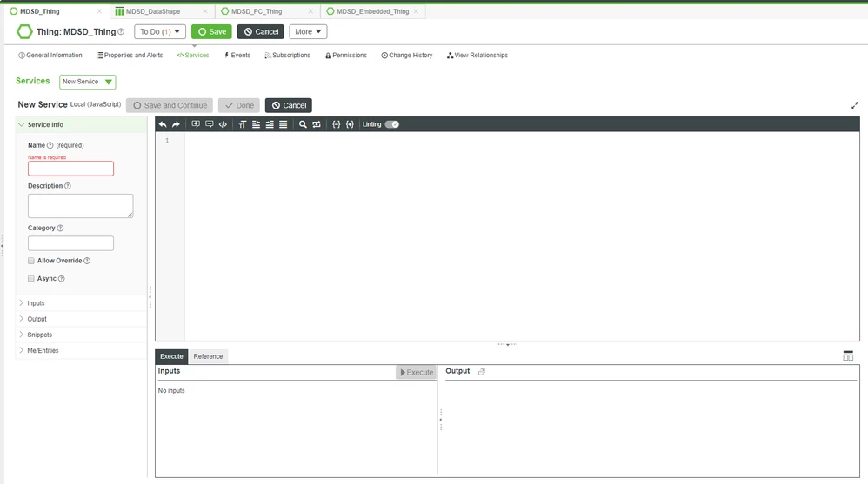Open the More dropdown menu
868x484 pixels.
tap(308, 31)
